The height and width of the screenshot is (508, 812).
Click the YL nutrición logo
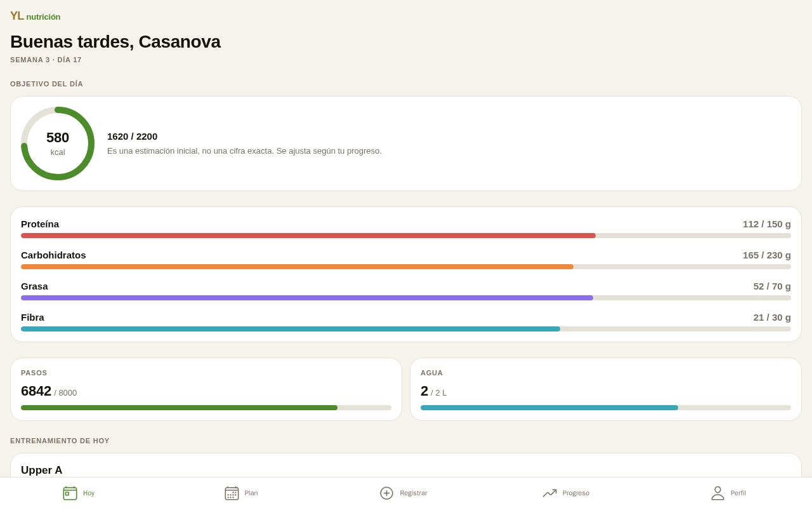[x=36, y=17]
